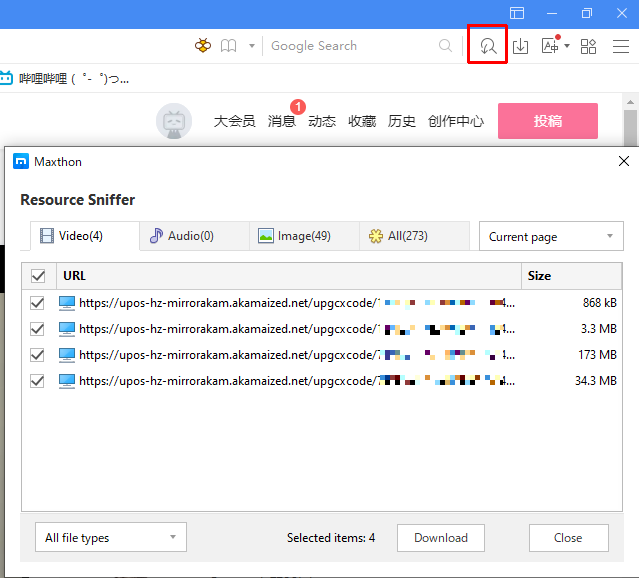This screenshot has width=639, height=578.
Task: Click the bilibili tab favicon
Action: (7, 78)
